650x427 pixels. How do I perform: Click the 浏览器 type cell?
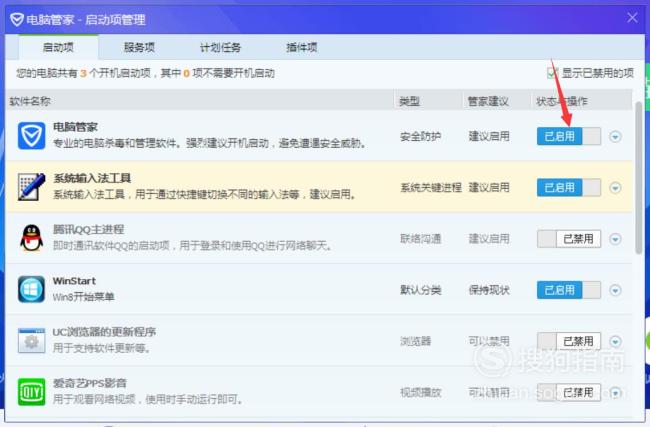415,341
